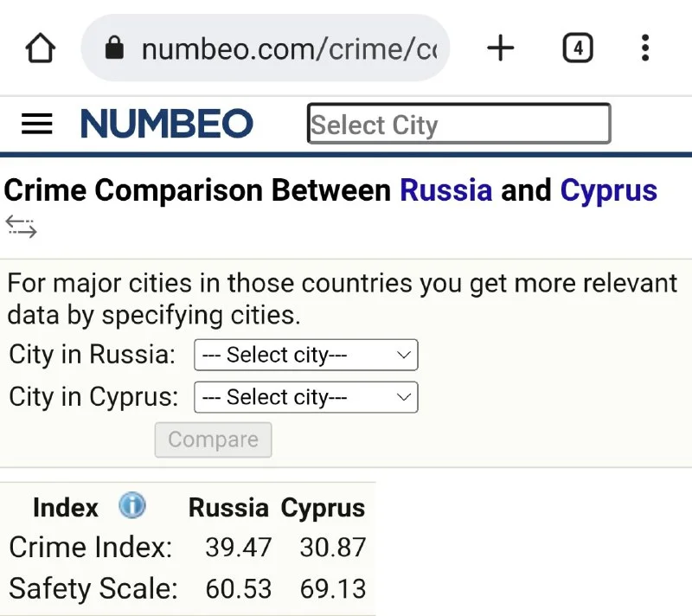Screen dimensions: 692x616
Task: Open the tab switcher showing 4 tabs
Action: coord(577,48)
